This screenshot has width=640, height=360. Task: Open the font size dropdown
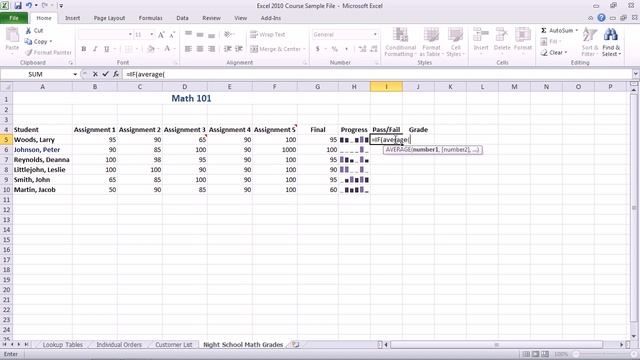click(x=152, y=35)
